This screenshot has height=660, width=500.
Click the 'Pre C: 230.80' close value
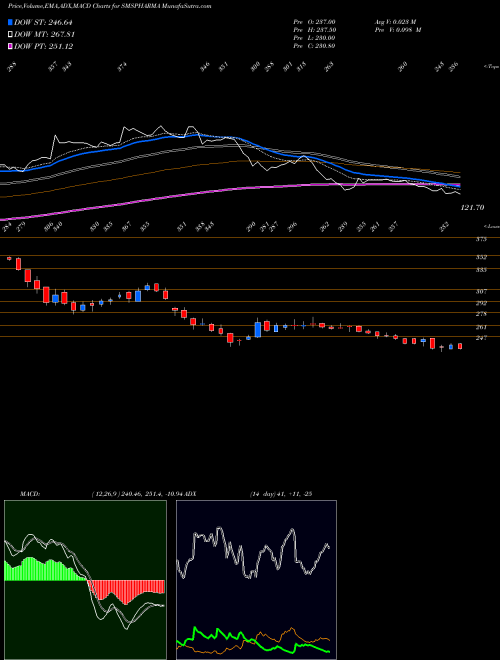pos(314,46)
